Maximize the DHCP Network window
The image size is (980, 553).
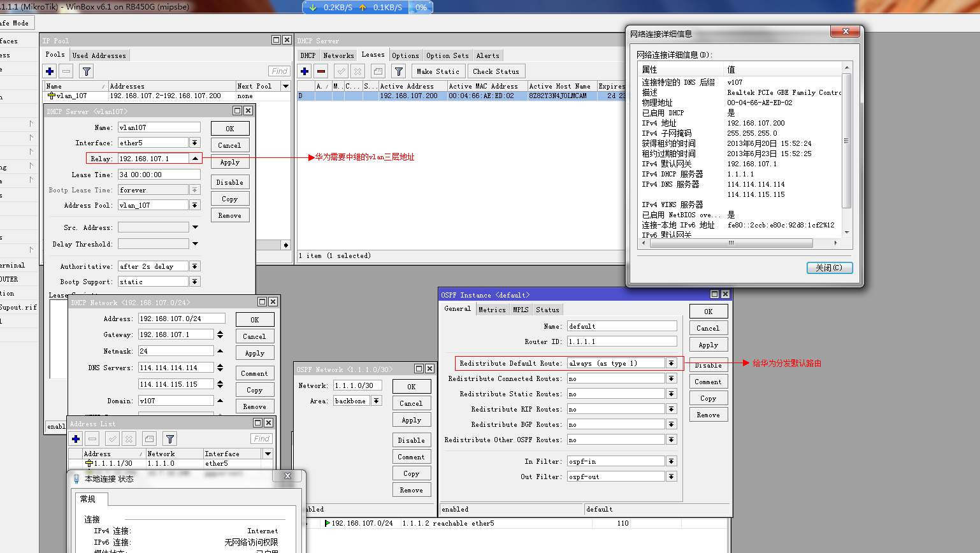(x=262, y=301)
